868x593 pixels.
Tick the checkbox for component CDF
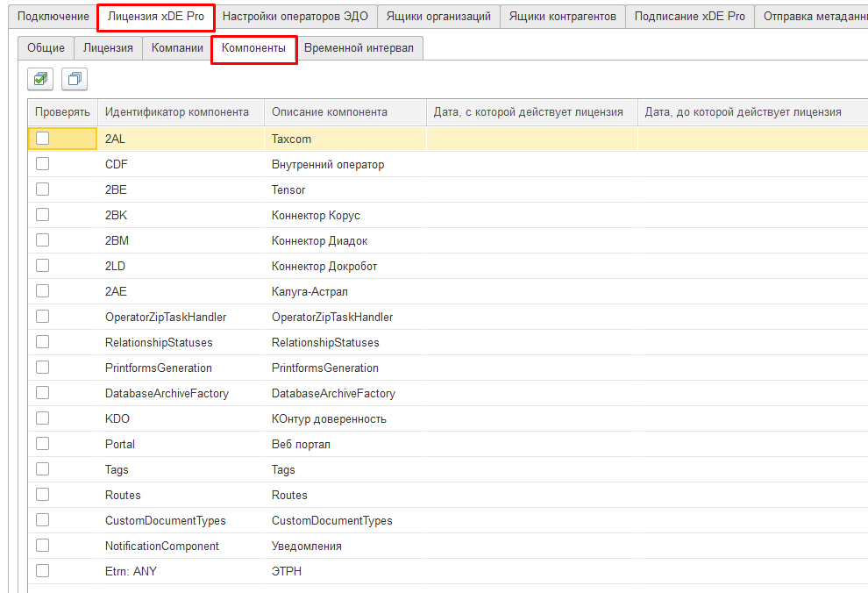coord(43,164)
